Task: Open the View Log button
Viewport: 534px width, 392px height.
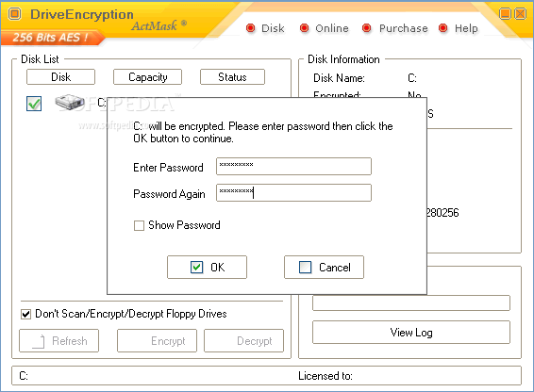Action: (411, 332)
